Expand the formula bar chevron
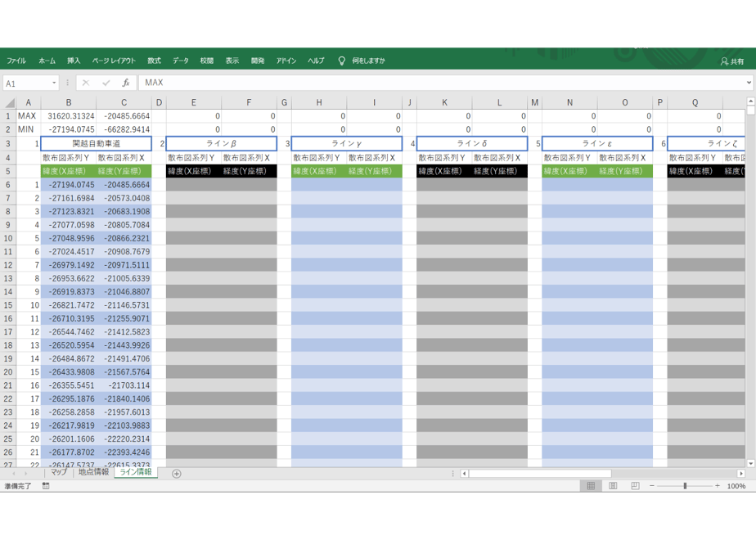 point(749,83)
